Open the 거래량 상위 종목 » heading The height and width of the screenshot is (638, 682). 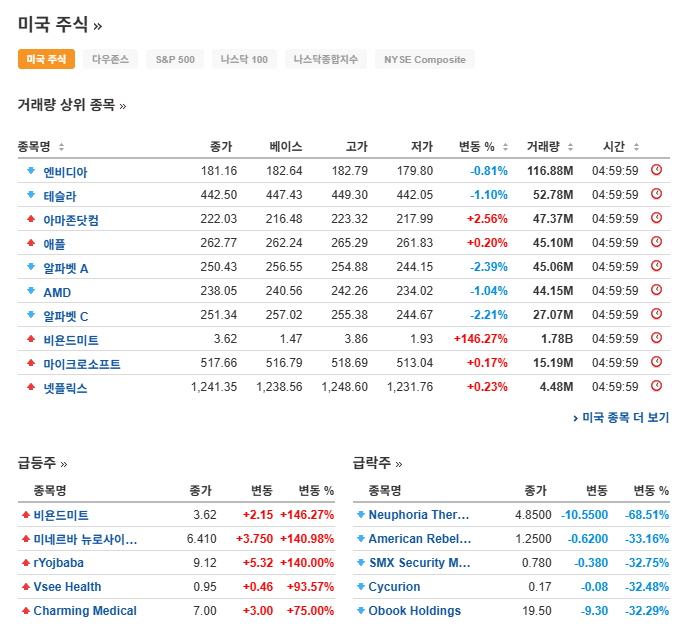[72, 105]
